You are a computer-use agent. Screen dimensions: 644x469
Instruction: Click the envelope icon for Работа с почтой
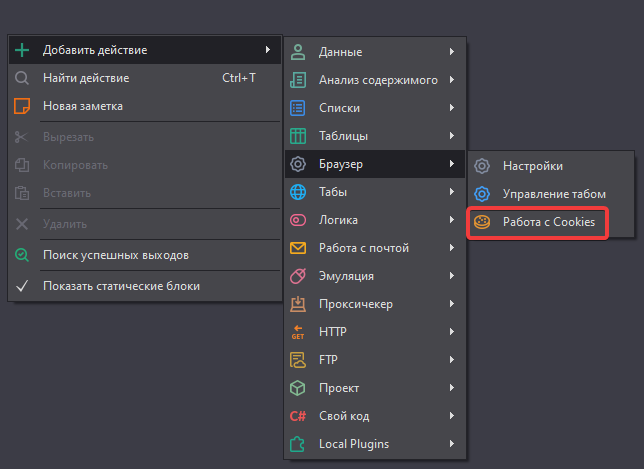click(298, 248)
